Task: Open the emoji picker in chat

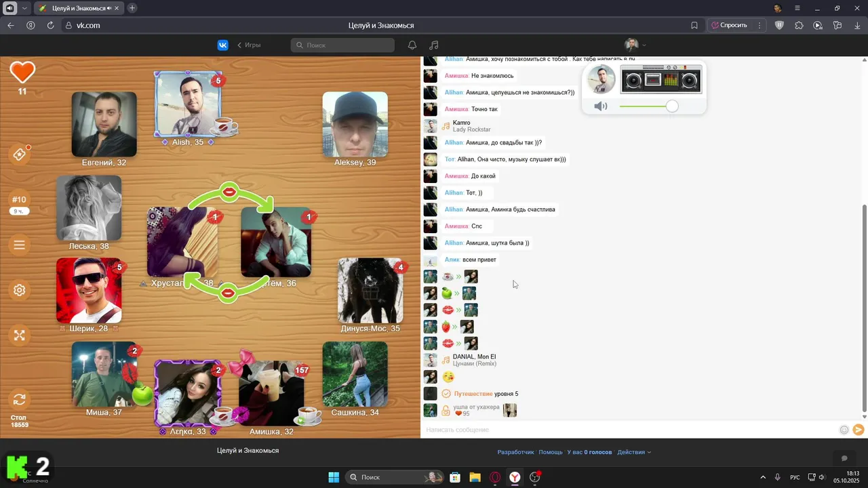Action: [844, 430]
